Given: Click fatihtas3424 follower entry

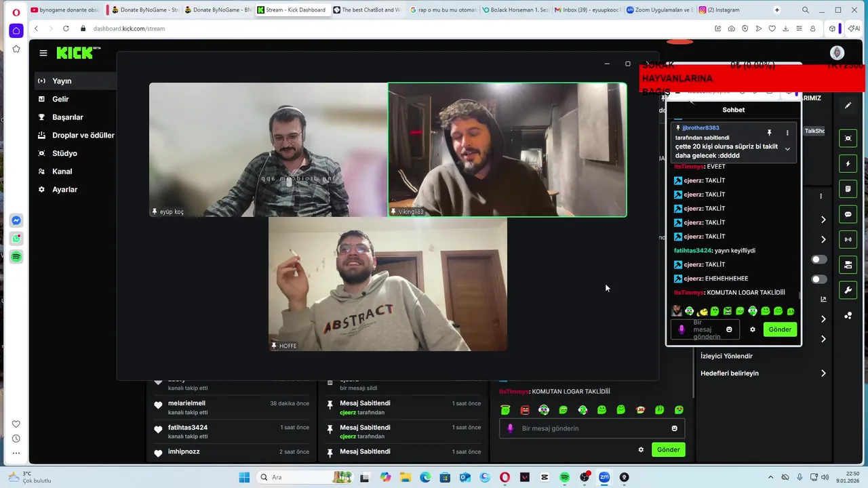Looking at the screenshot, I should pyautogui.click(x=231, y=432).
